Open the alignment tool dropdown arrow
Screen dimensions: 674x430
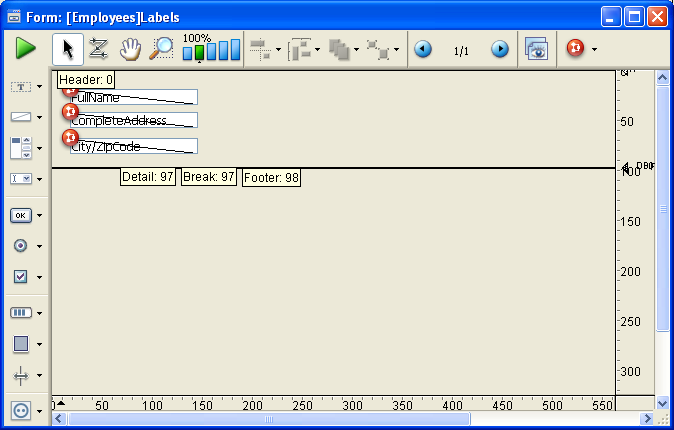click(x=278, y=49)
